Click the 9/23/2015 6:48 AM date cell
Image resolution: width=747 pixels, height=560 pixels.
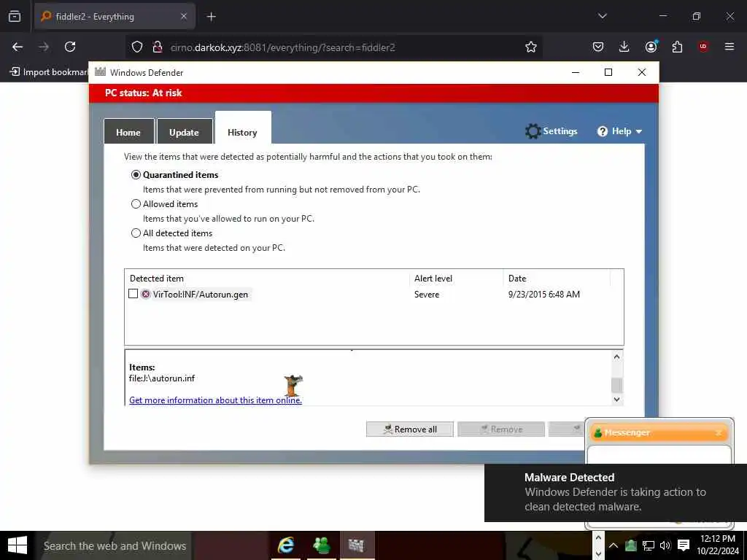[x=544, y=295]
